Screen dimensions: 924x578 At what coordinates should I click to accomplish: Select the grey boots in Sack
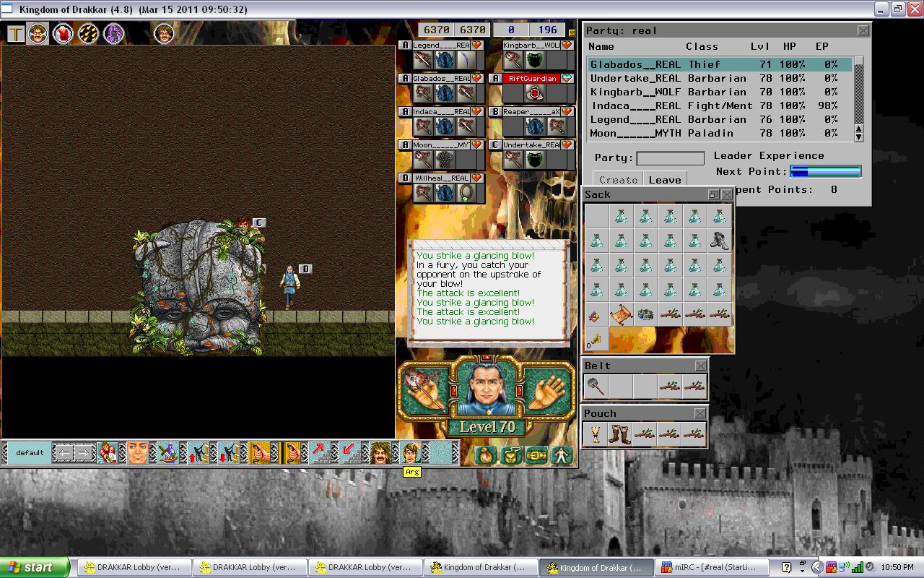click(720, 240)
